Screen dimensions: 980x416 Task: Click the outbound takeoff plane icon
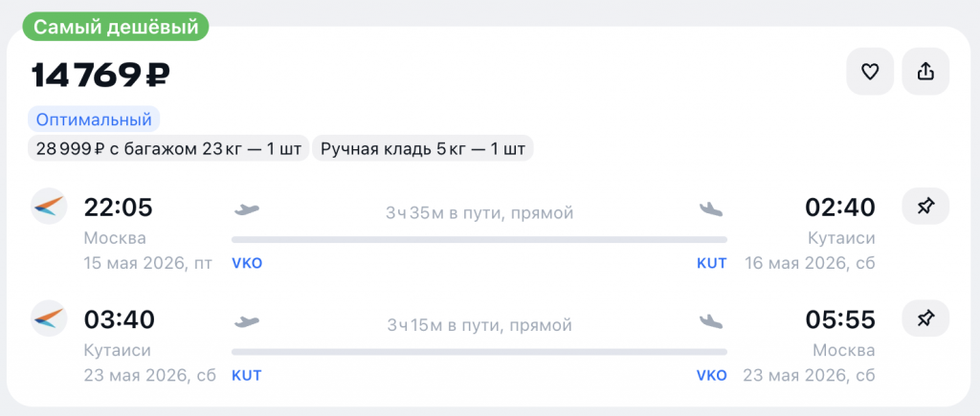pos(247,209)
